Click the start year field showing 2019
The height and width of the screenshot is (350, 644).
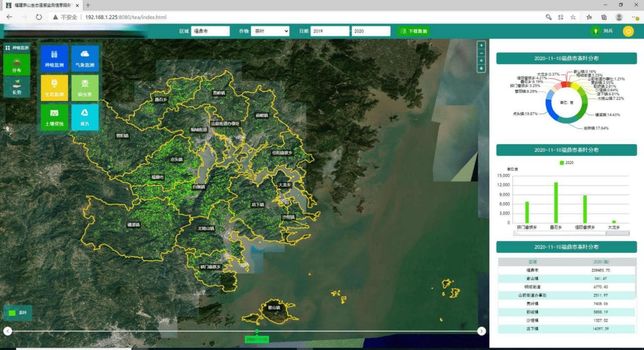point(330,31)
